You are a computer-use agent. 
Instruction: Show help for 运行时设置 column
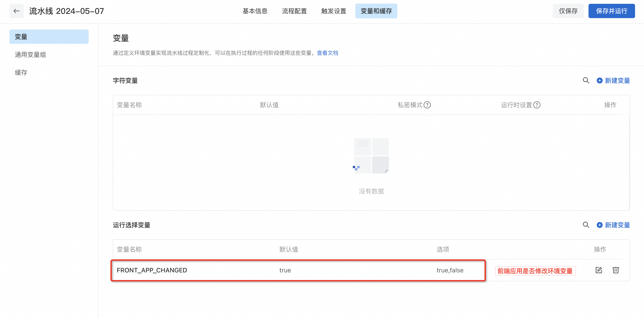[537, 105]
